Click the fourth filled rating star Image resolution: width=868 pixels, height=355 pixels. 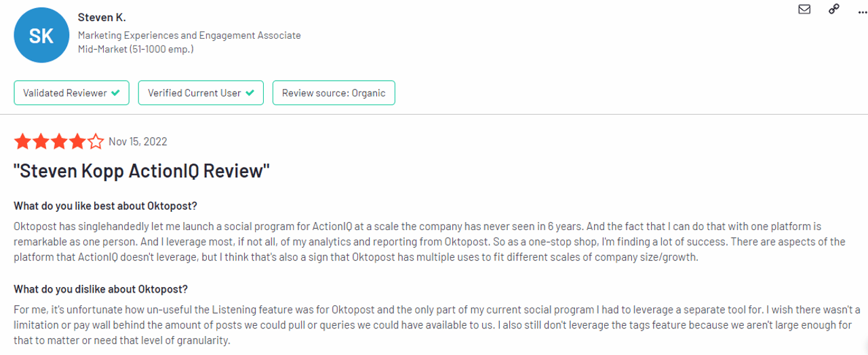click(x=77, y=142)
